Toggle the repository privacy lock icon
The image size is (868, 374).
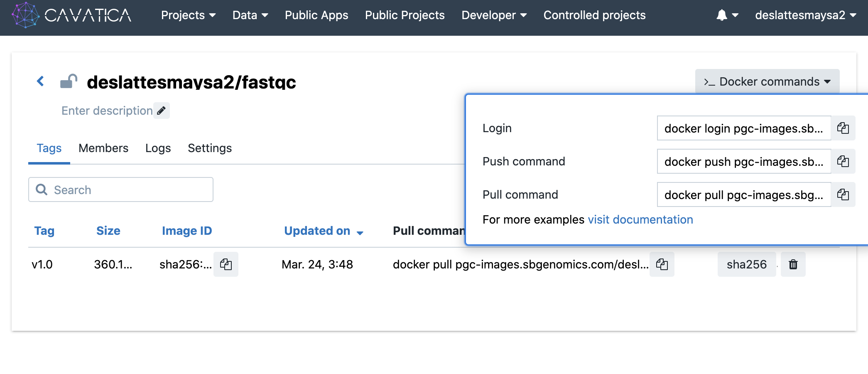[69, 81]
